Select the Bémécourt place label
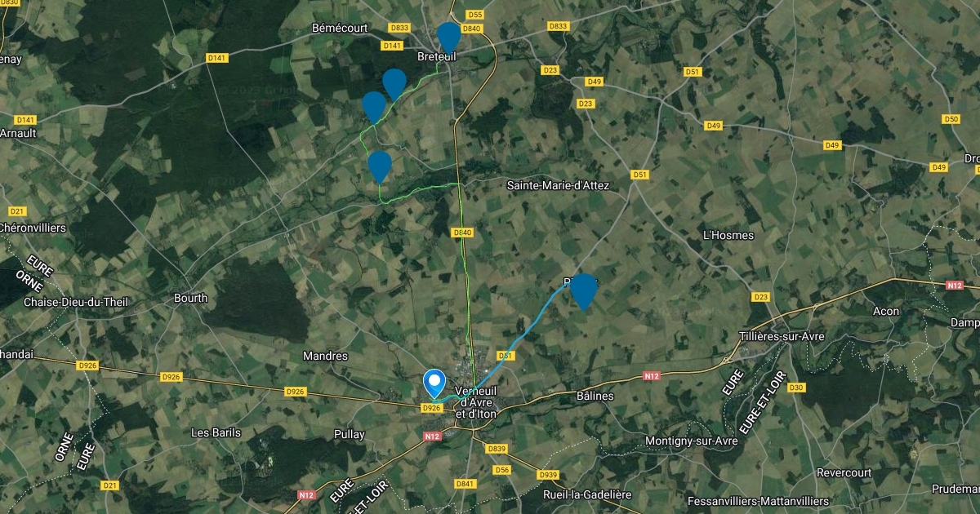 340,28
